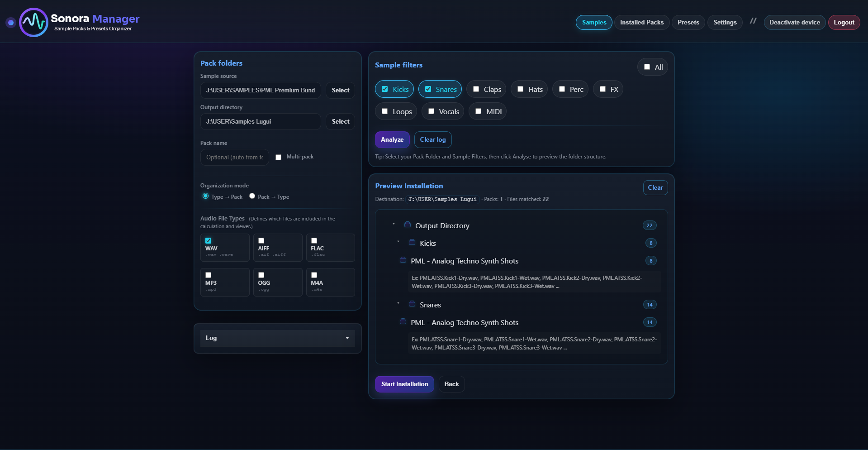Click the Snares folder 14 count badge

[x=650, y=305]
